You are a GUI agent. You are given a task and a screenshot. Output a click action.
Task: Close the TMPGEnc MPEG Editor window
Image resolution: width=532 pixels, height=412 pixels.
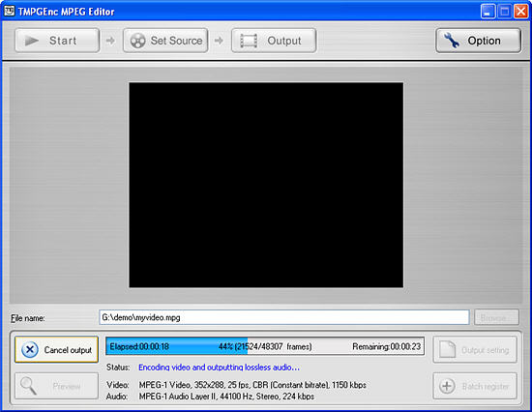click(520, 12)
